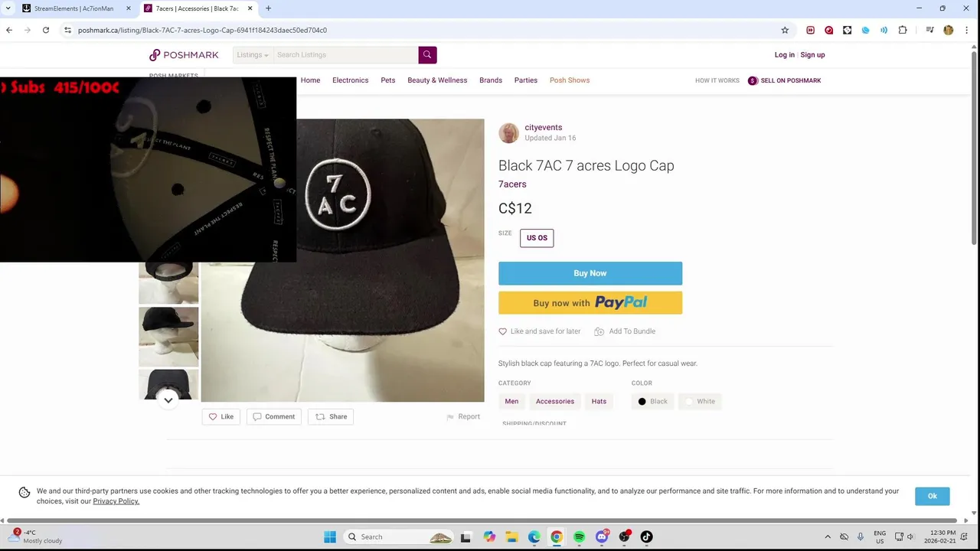This screenshot has width=980, height=551.
Task: Select the US OS size option
Action: tap(537, 238)
